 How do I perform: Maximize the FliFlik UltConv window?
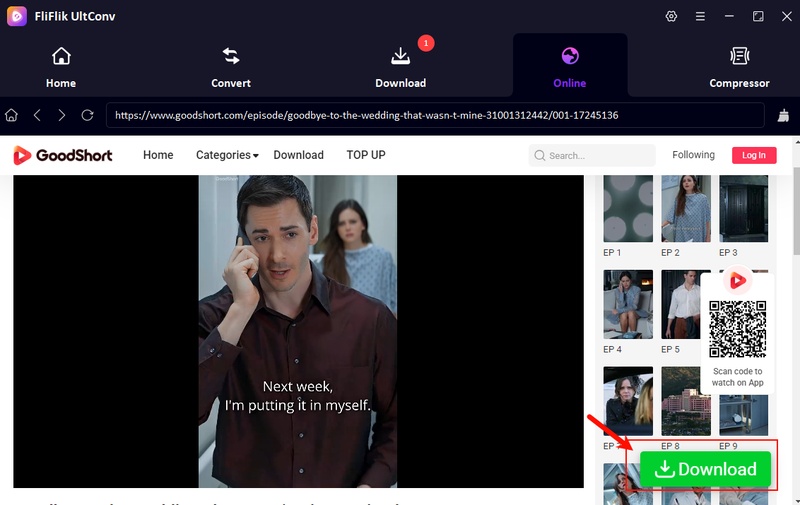[758, 16]
